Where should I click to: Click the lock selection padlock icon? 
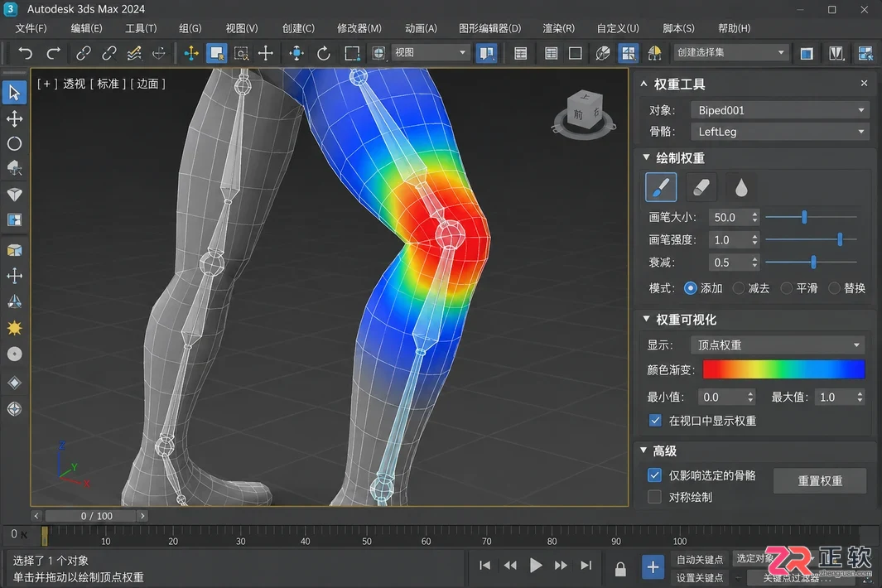tap(620, 569)
